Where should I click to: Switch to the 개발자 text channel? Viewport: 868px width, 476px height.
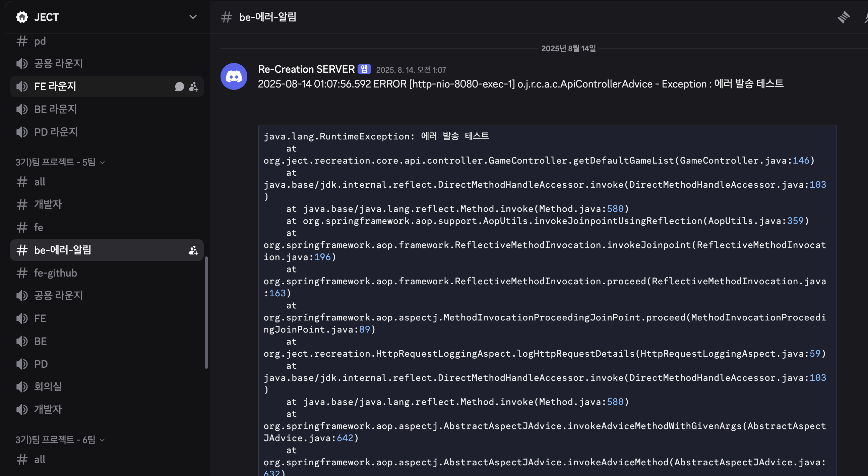(48, 204)
